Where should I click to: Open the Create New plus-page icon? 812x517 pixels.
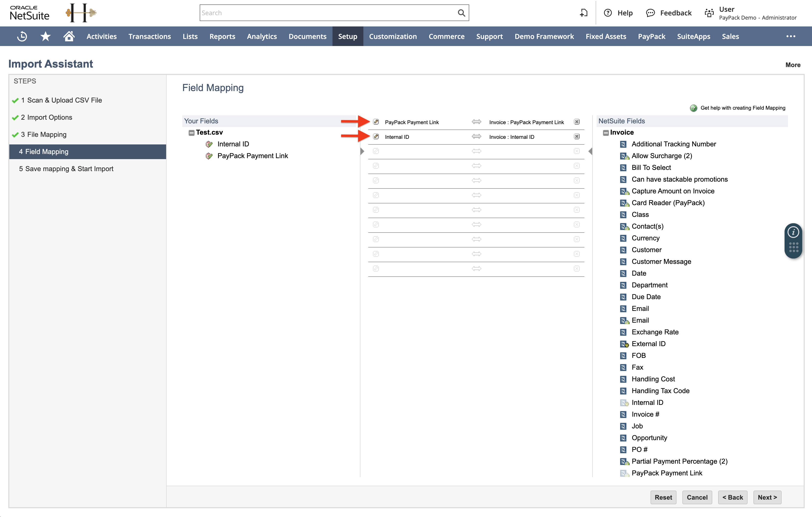pos(584,13)
